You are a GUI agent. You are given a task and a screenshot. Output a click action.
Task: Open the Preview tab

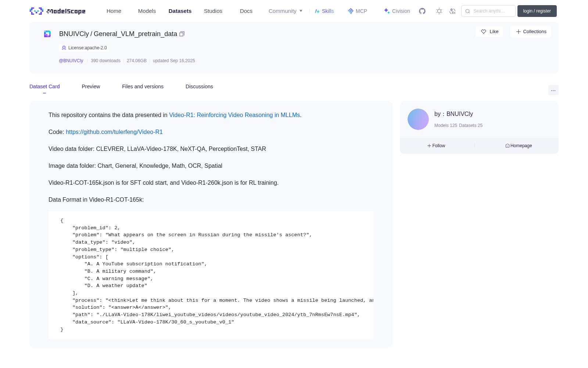click(x=91, y=86)
